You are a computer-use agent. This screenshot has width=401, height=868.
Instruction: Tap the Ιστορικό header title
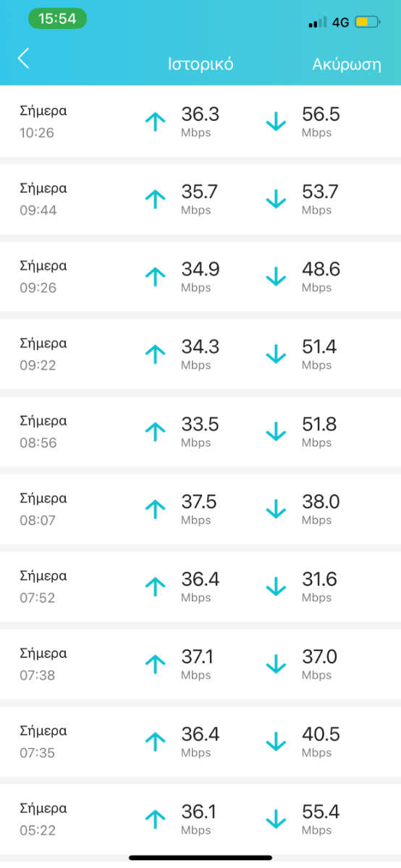[x=200, y=64]
